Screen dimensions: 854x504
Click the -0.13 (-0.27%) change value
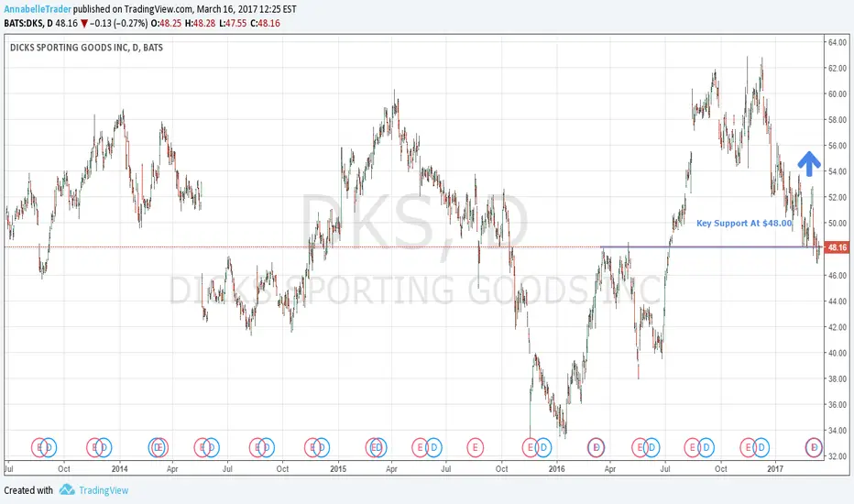coord(118,24)
